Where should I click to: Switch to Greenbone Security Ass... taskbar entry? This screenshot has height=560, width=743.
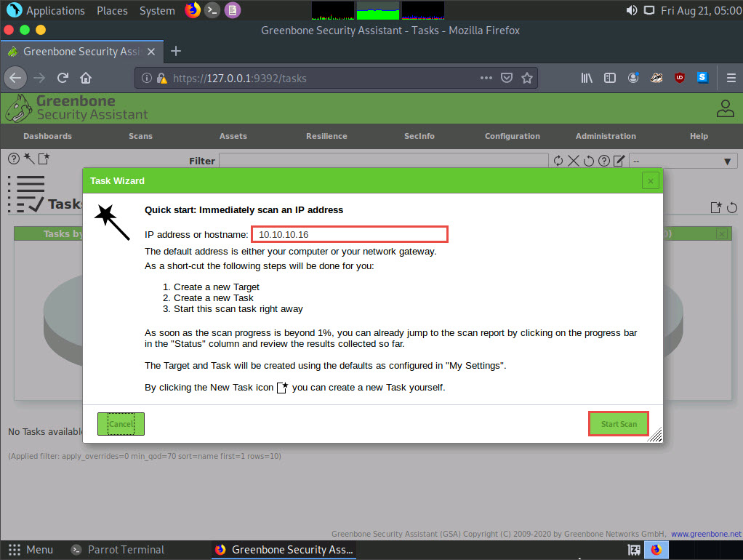(284, 550)
